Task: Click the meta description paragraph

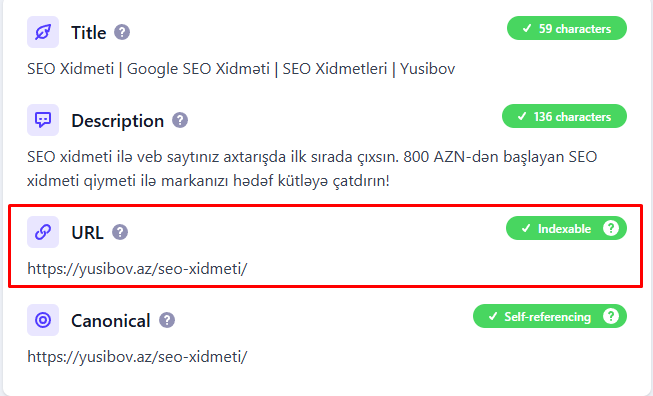Action: (x=312, y=169)
